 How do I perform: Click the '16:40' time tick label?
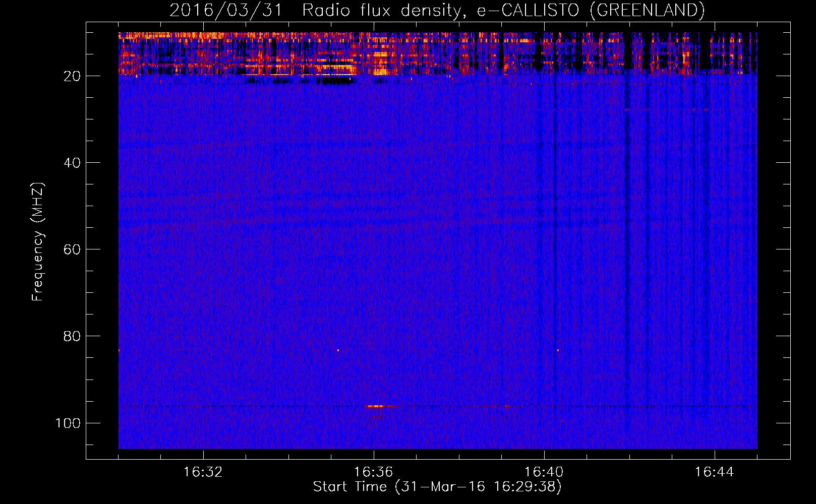(544, 472)
